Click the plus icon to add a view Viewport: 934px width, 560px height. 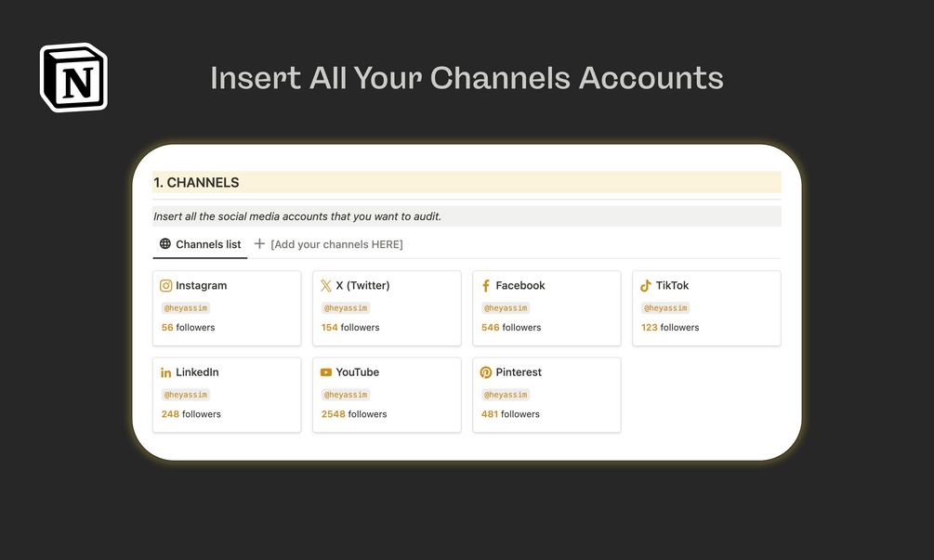tap(259, 244)
